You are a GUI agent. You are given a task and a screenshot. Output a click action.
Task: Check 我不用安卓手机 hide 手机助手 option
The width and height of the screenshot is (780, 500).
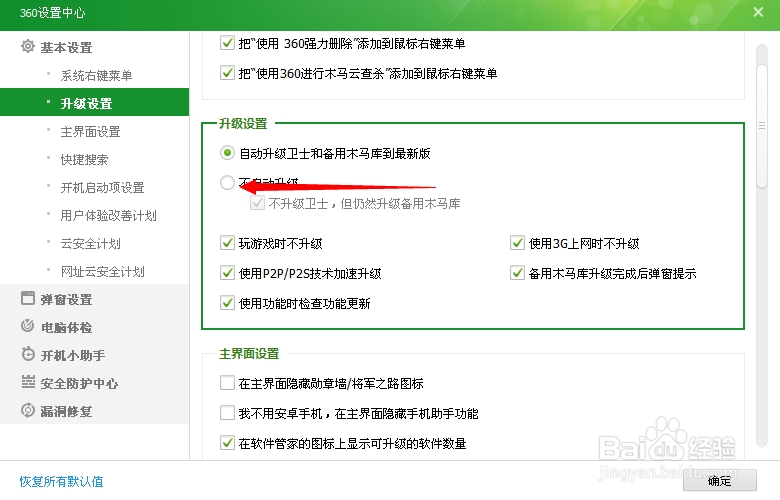pyautogui.click(x=227, y=412)
